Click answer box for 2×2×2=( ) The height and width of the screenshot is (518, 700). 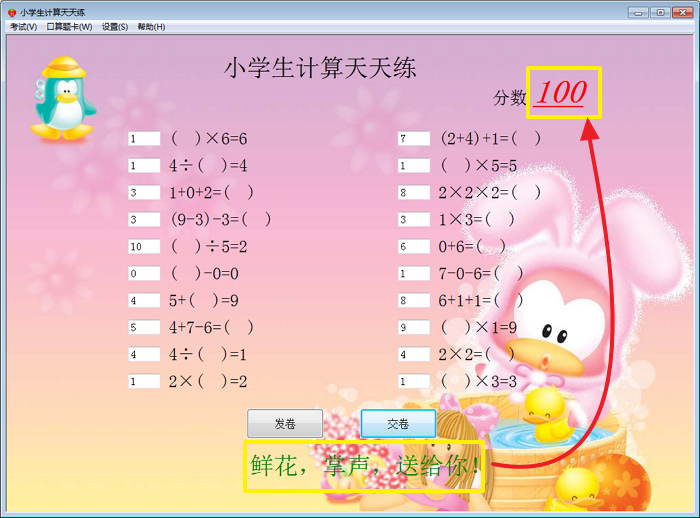[x=414, y=192]
